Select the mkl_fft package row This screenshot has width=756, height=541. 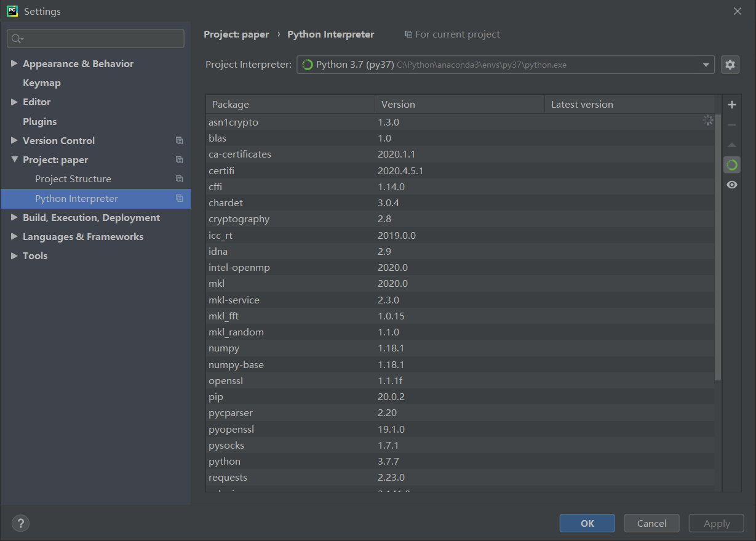click(x=460, y=316)
